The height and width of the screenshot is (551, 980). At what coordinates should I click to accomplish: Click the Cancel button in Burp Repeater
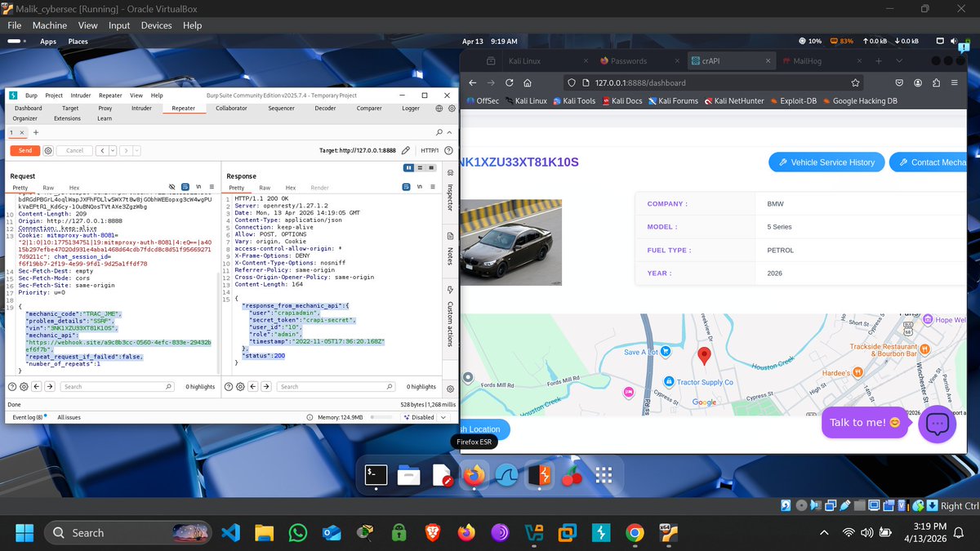(74, 150)
